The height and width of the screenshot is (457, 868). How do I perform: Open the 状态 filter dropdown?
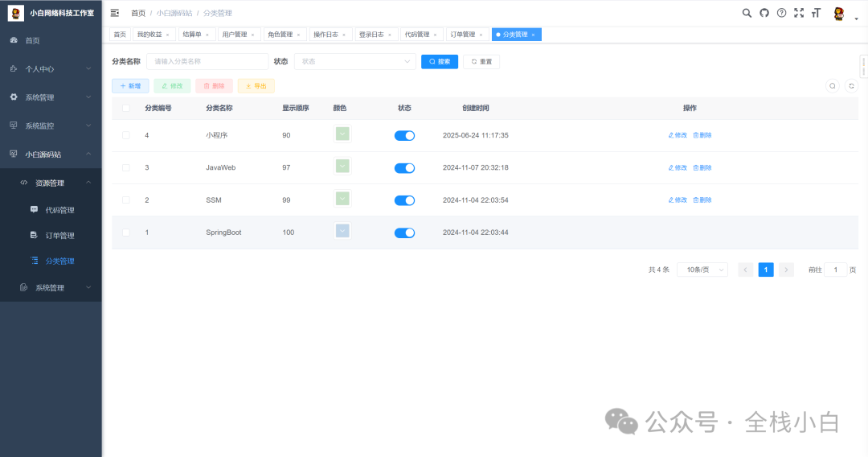click(x=355, y=61)
